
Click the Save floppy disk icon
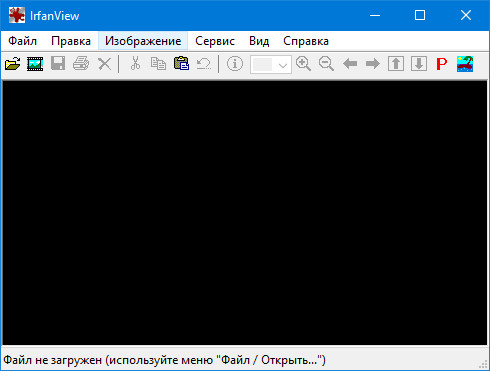pos(58,63)
